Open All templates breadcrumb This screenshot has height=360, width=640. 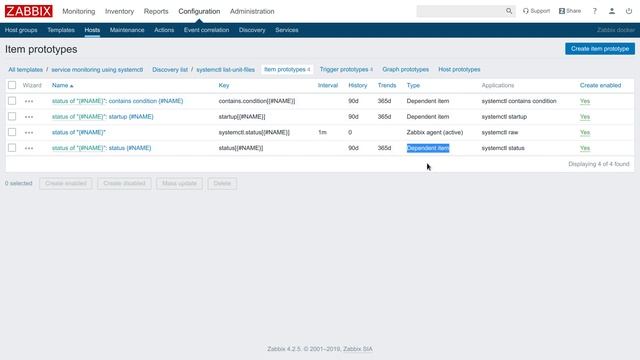pyautogui.click(x=25, y=70)
